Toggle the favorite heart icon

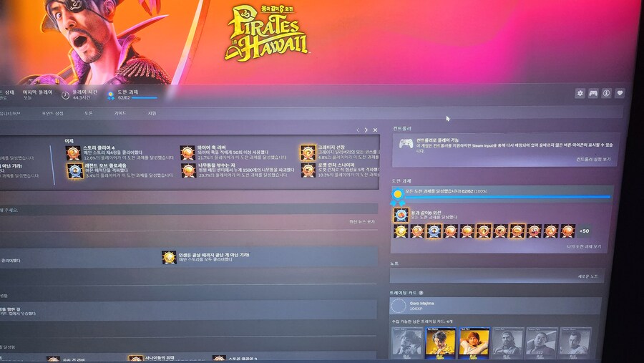(620, 93)
